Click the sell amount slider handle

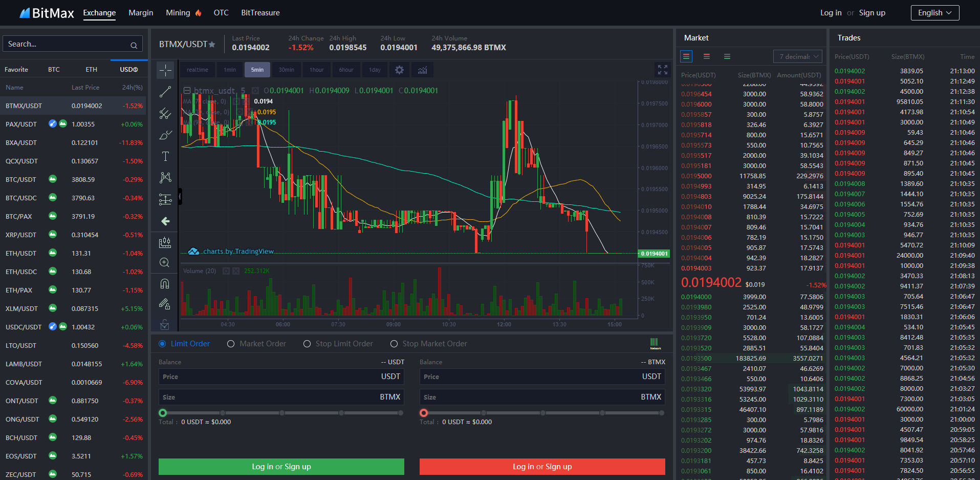[x=424, y=413]
